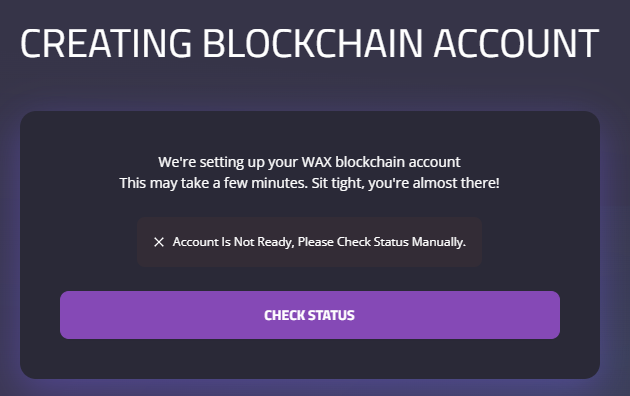Click the 'Sit tight, you're almost there!' phrase

[405, 183]
